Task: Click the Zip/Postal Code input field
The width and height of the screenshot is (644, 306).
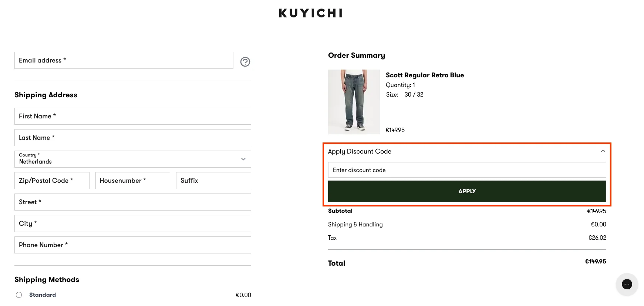Action: pos(52,180)
